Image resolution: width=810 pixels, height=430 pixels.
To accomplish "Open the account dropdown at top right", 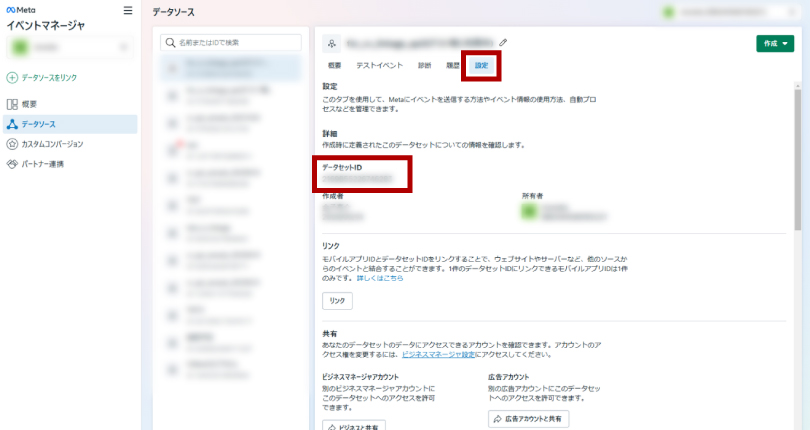I will pos(731,12).
